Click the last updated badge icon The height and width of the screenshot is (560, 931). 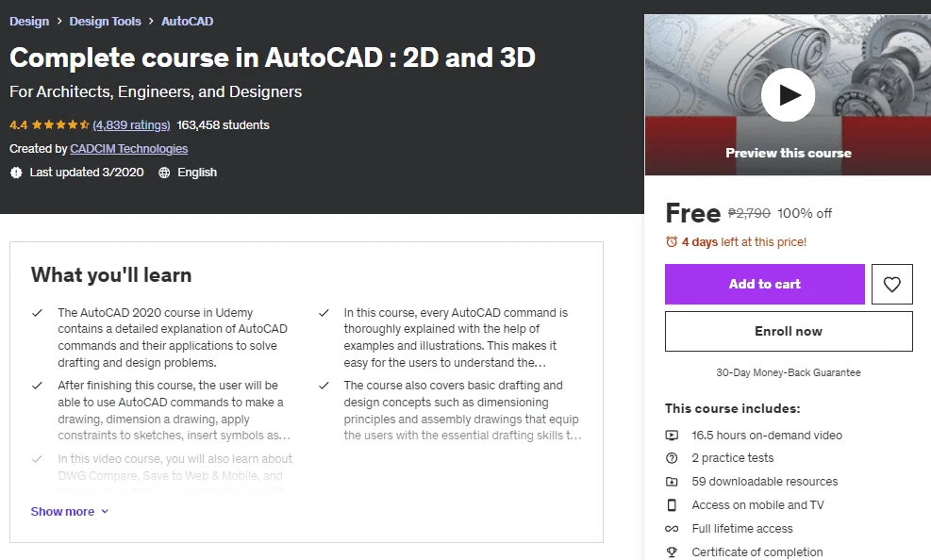tap(16, 173)
